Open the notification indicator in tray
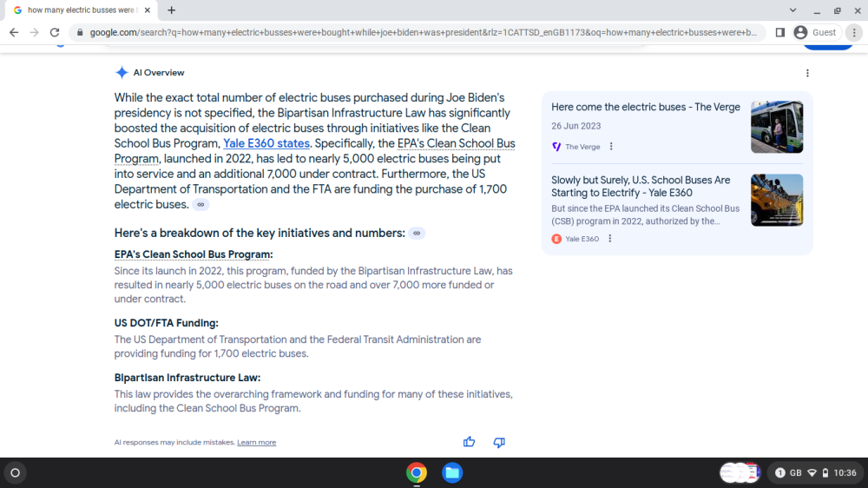Screen dimensions: 868x488 [780, 472]
